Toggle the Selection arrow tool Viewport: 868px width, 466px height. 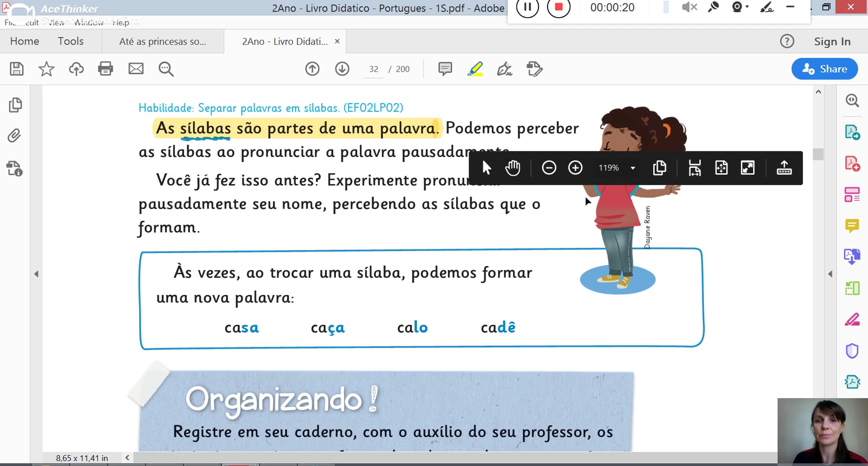[x=486, y=168]
